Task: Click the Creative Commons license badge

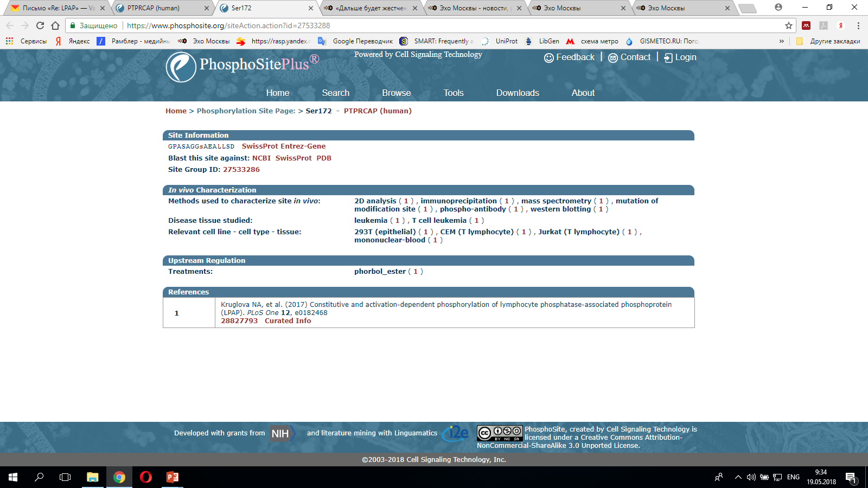Action: (x=500, y=433)
